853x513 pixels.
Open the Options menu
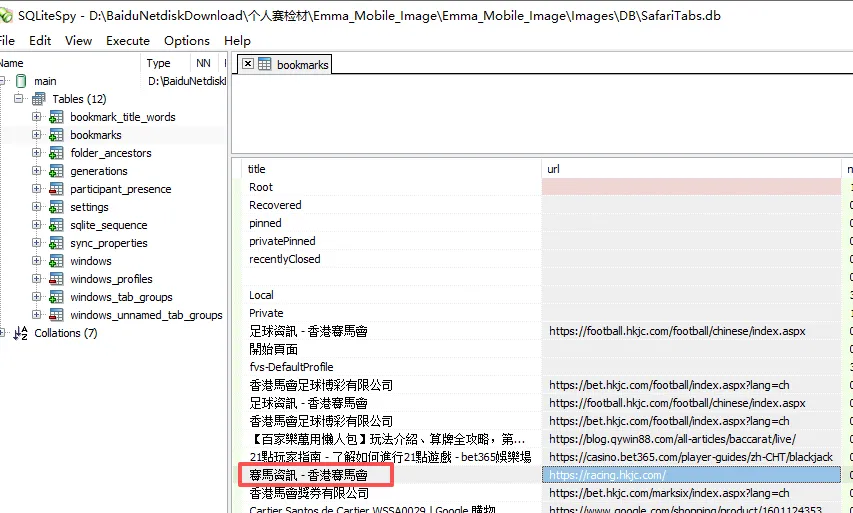[187, 41]
